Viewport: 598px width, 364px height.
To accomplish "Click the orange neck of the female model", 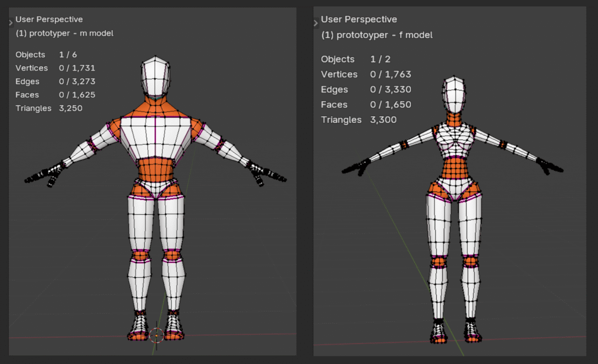I will pyautogui.click(x=454, y=119).
